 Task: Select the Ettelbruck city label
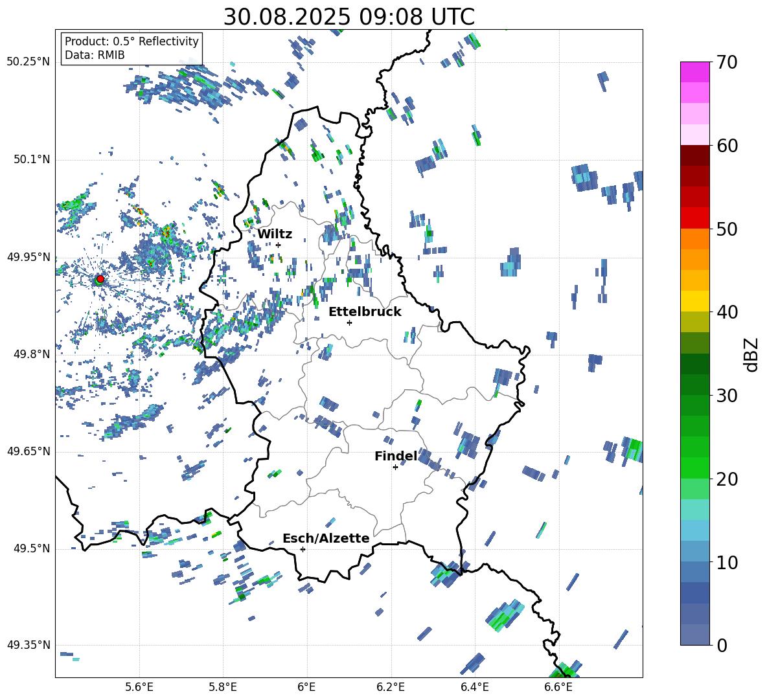click(x=365, y=312)
